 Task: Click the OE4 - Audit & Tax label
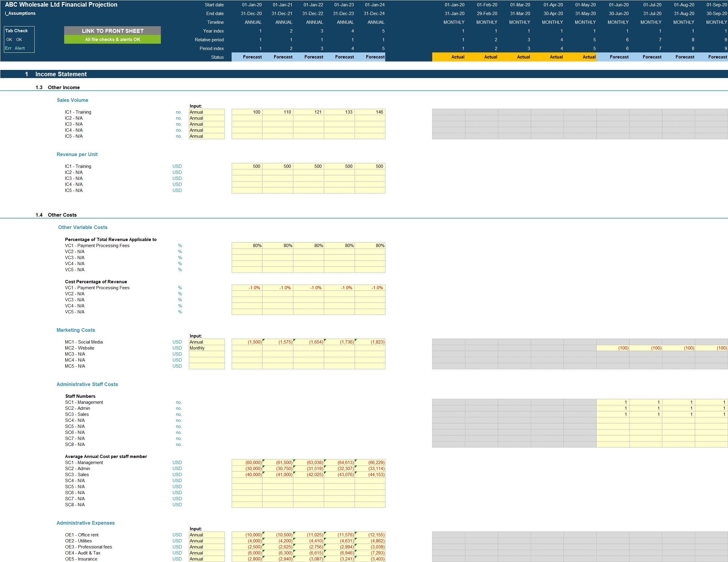83,553
